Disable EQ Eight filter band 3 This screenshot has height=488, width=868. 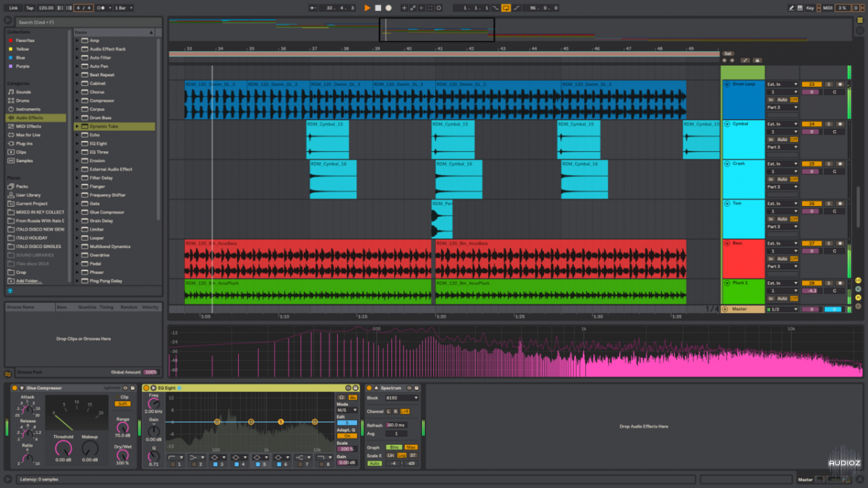click(x=215, y=464)
